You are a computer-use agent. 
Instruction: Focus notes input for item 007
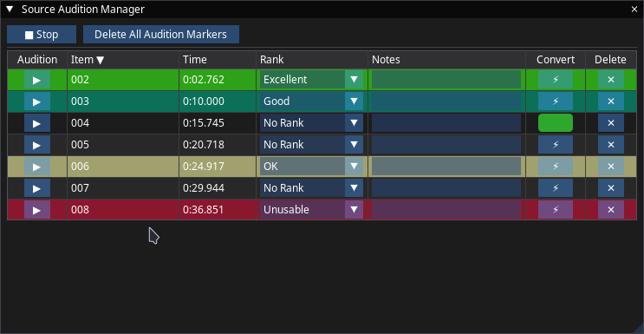click(446, 188)
